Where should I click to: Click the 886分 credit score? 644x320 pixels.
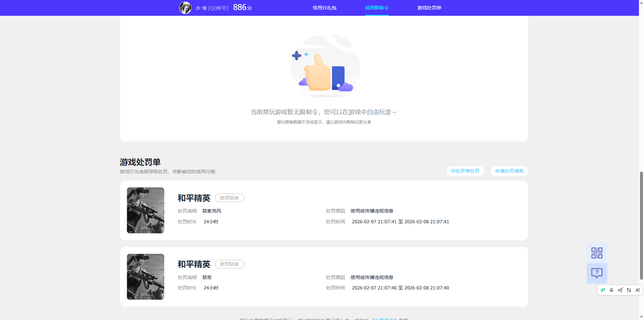click(x=242, y=7)
